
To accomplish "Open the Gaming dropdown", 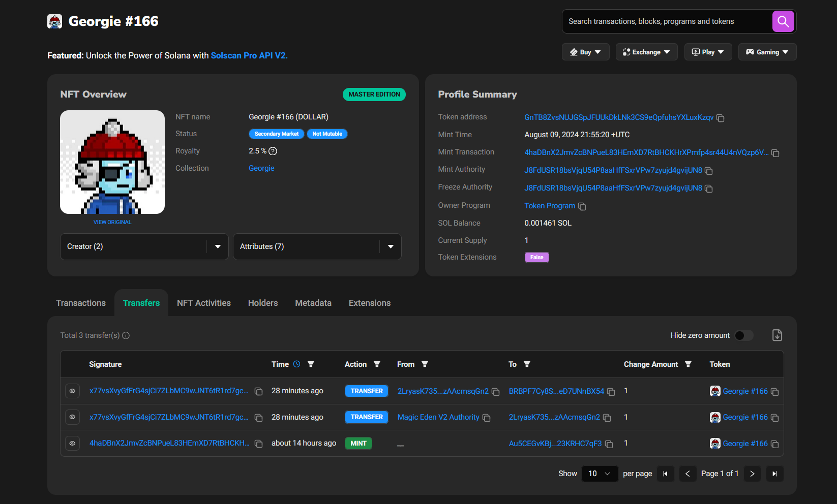I will (767, 52).
